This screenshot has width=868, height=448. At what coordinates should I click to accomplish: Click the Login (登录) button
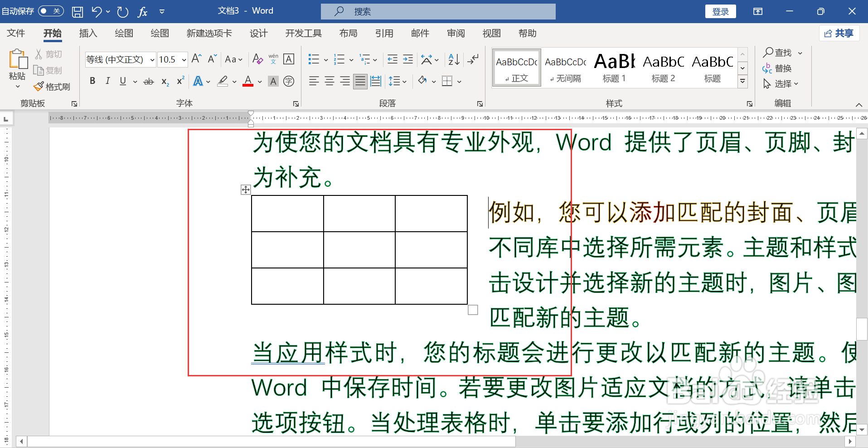(x=720, y=11)
